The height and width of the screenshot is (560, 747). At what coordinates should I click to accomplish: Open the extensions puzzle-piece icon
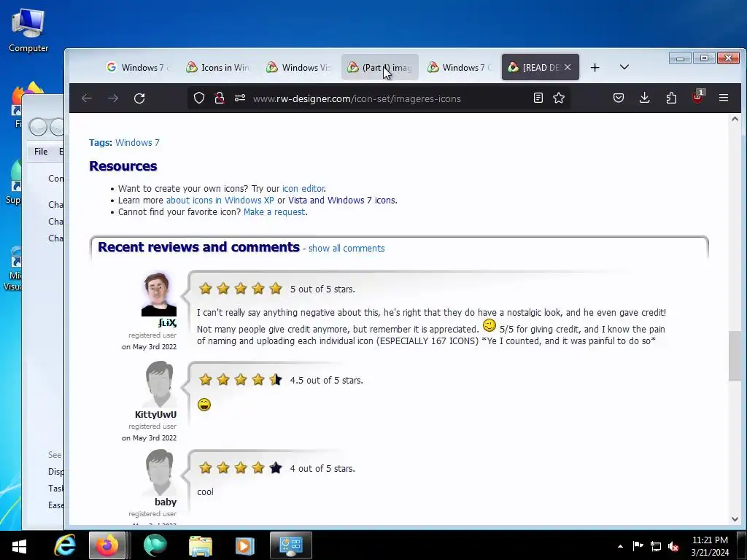pos(671,98)
